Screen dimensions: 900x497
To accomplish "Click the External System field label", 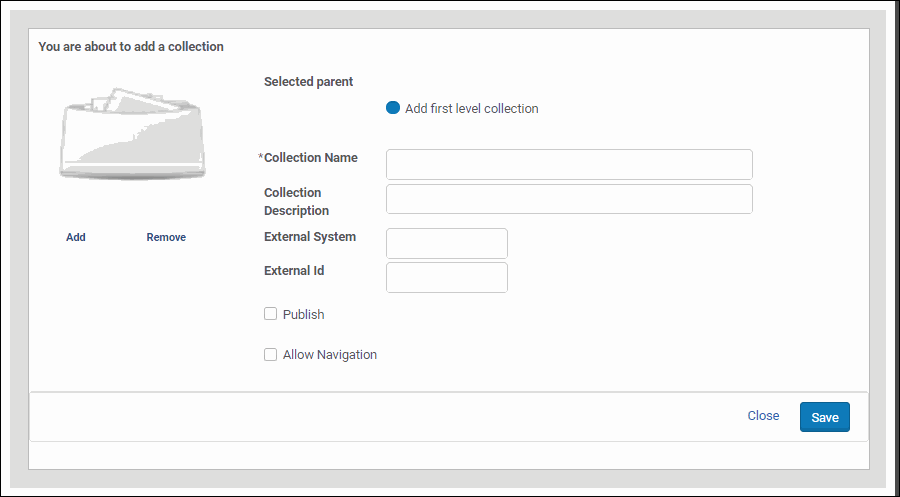I will (310, 238).
